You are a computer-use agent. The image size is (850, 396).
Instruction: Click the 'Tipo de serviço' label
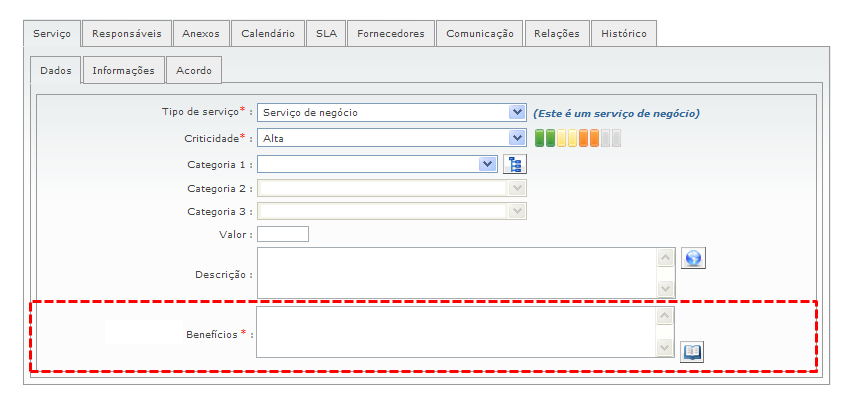[200, 112]
